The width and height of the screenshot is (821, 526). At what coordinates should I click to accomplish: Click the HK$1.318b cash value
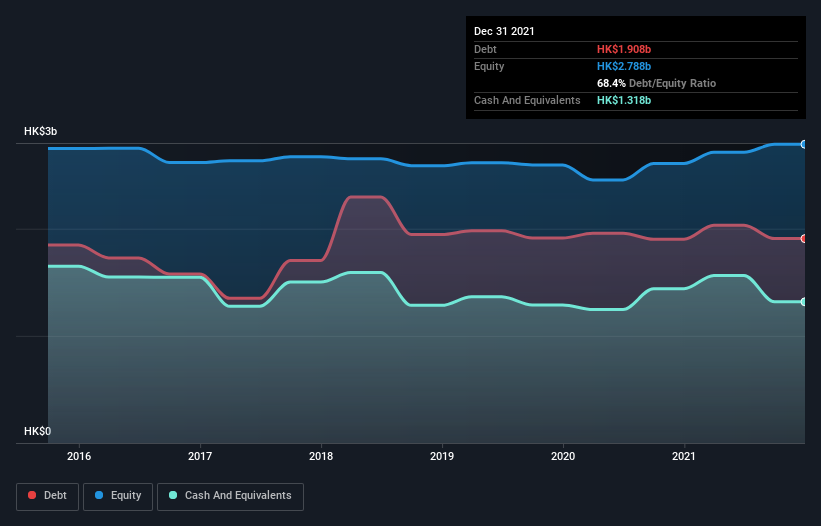click(x=624, y=100)
